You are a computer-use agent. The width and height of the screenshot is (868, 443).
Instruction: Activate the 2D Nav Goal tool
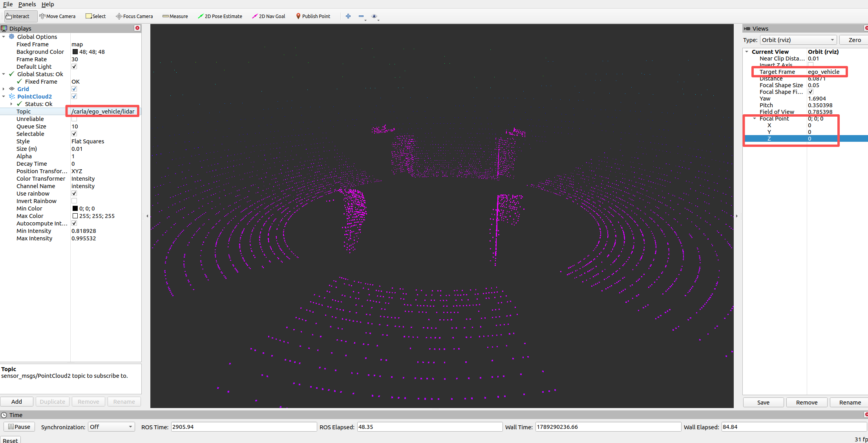269,16
